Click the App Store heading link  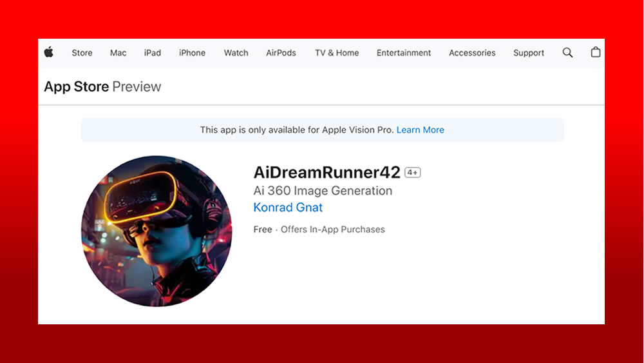[x=77, y=87]
